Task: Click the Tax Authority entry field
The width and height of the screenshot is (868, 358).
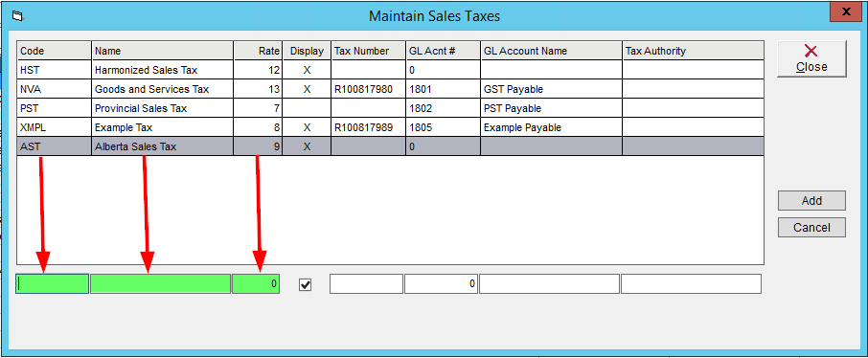Action: click(691, 284)
